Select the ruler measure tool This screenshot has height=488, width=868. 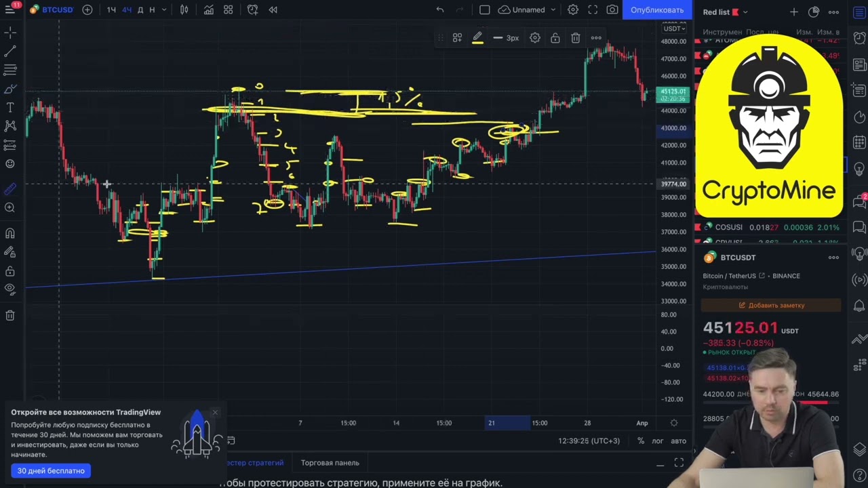point(10,188)
